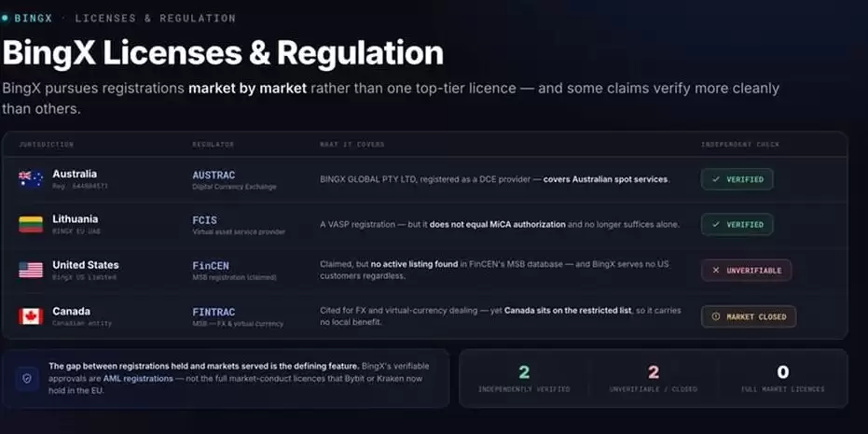
Task: Click the shield icon in the summary note
Action: [27, 379]
